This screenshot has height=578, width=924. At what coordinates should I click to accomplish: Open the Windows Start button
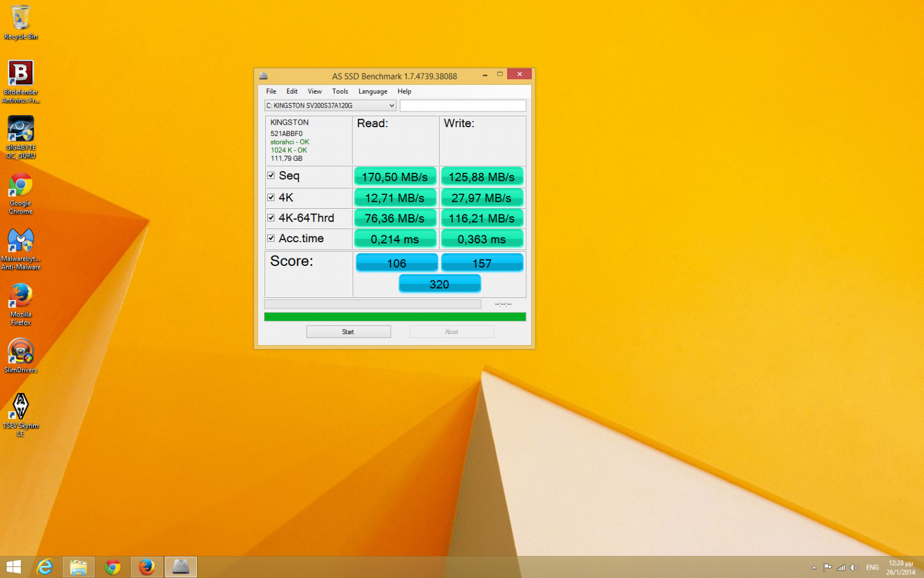13,567
